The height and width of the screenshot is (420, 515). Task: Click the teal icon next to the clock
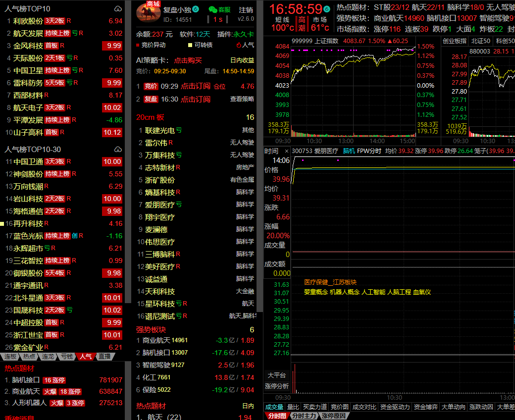pos(327,9)
